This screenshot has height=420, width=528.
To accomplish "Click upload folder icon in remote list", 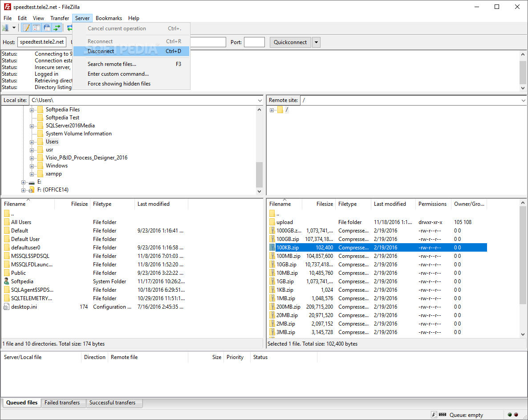I will [272, 222].
